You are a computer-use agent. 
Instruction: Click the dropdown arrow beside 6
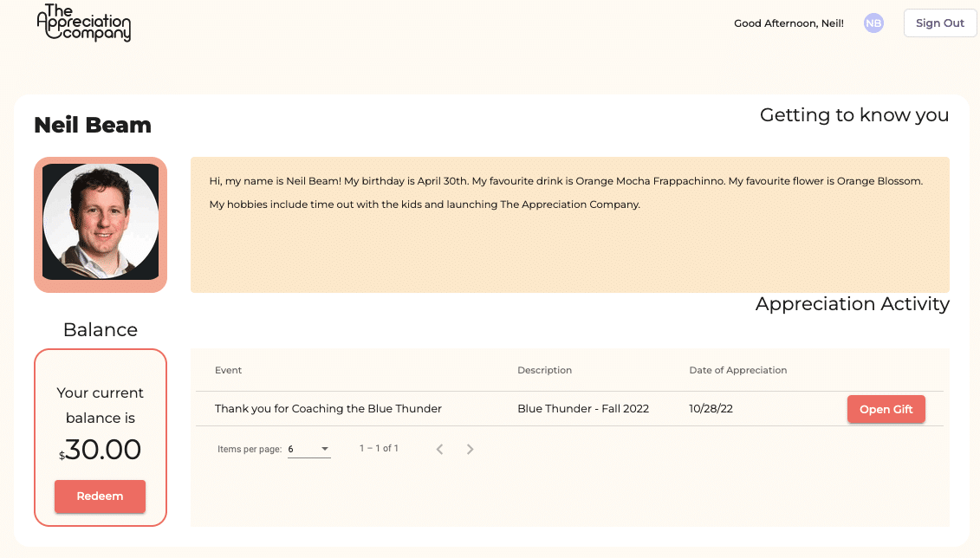tap(324, 449)
